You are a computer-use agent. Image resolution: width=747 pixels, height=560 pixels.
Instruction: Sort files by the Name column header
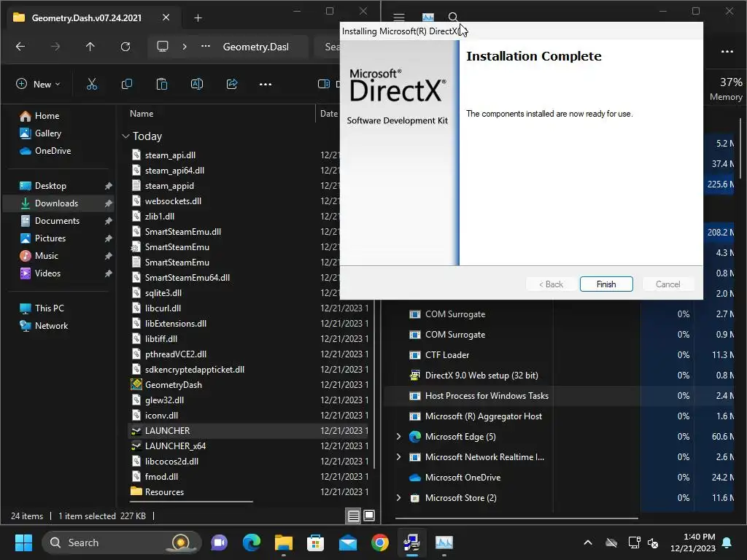tap(142, 113)
